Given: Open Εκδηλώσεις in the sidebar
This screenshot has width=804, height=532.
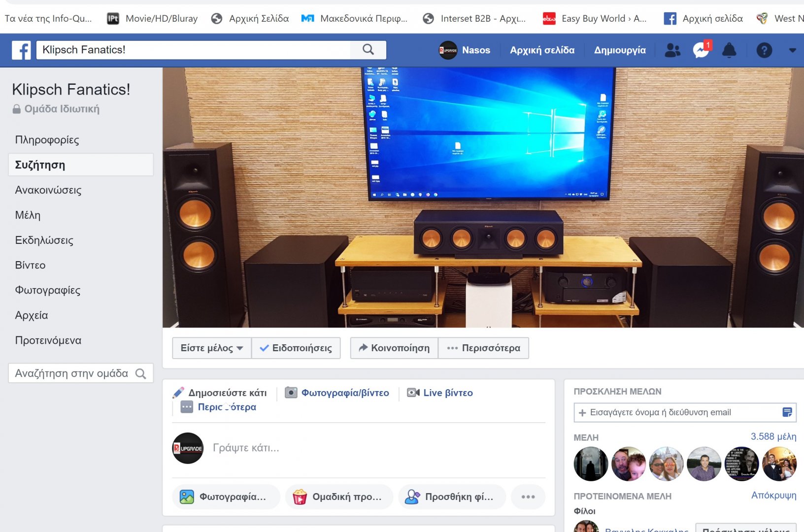Looking at the screenshot, I should tap(44, 240).
